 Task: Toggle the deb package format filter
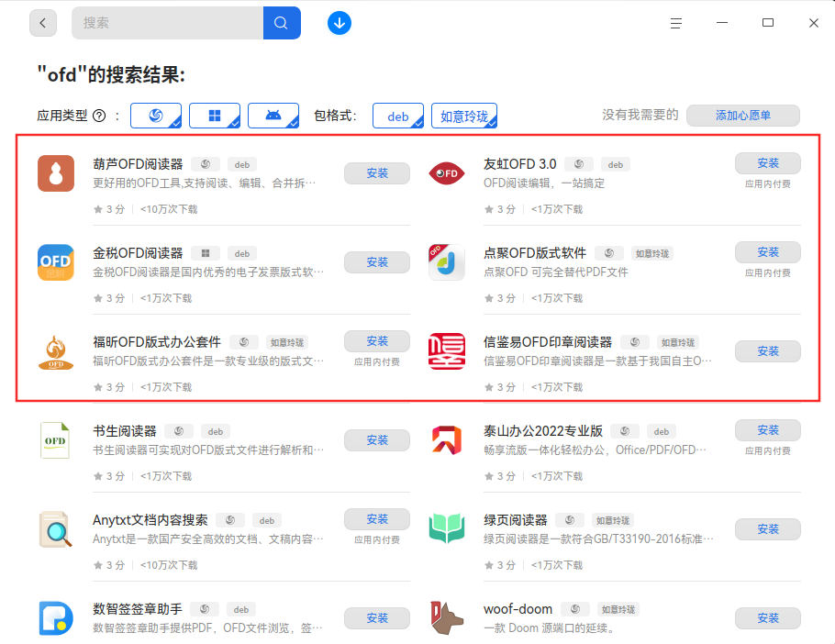pyautogui.click(x=398, y=116)
